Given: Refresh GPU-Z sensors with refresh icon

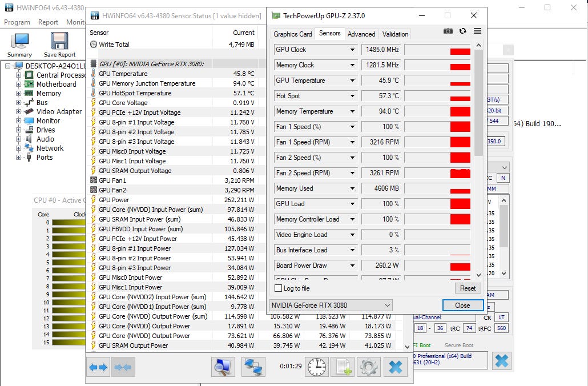Looking at the screenshot, I should (463, 31).
